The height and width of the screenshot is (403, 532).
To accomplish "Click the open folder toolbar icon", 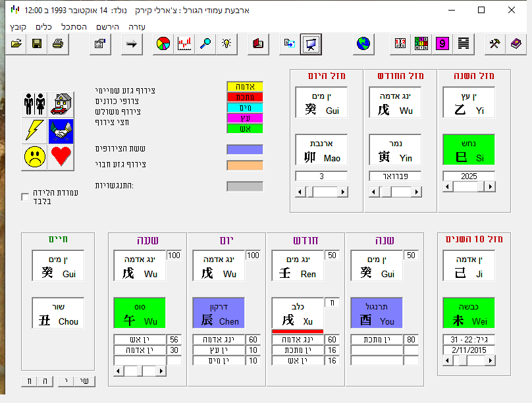I will point(16,44).
